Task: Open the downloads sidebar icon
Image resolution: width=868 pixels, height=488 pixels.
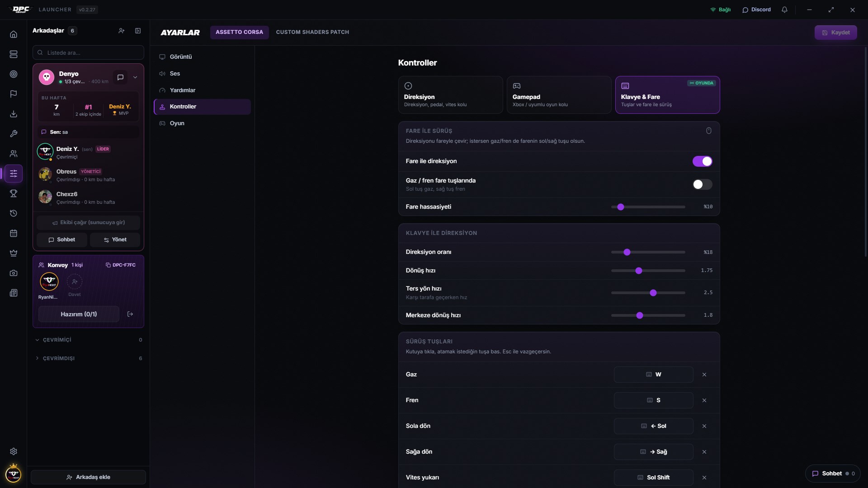Action: coord(14,114)
